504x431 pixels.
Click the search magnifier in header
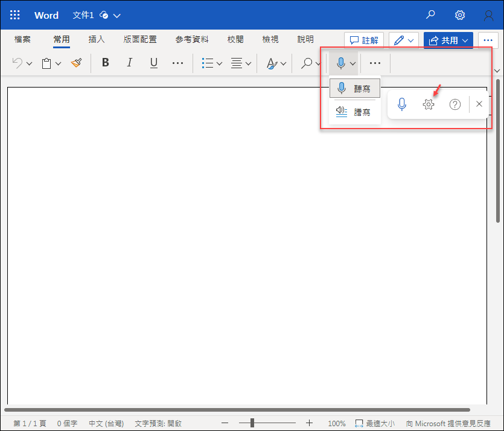(430, 14)
